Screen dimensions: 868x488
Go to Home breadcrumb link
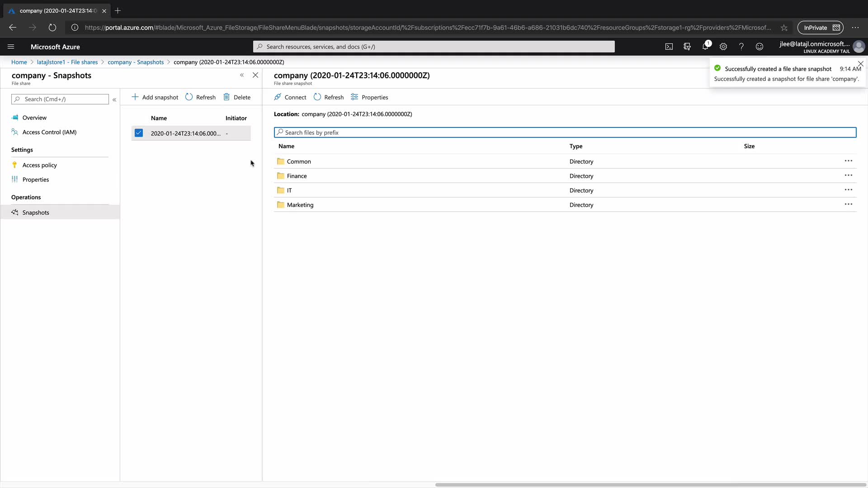(19, 62)
